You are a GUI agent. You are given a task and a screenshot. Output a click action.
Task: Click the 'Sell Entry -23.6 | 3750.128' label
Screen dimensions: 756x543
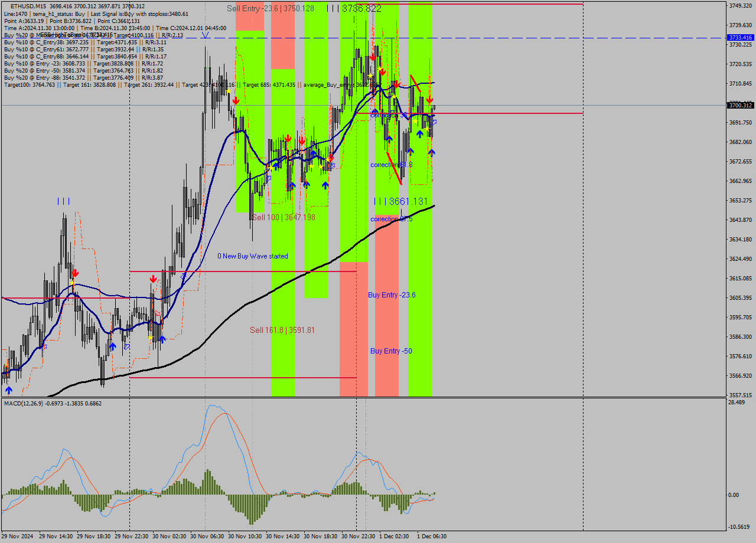pos(271,8)
